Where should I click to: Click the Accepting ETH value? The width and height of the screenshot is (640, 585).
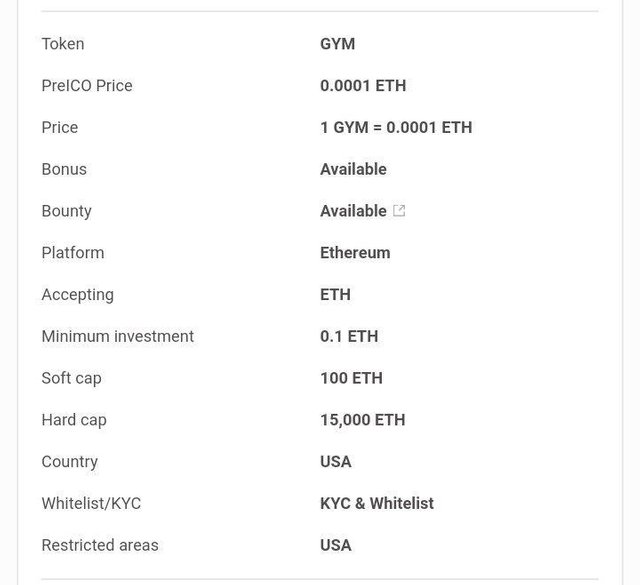[x=335, y=295]
